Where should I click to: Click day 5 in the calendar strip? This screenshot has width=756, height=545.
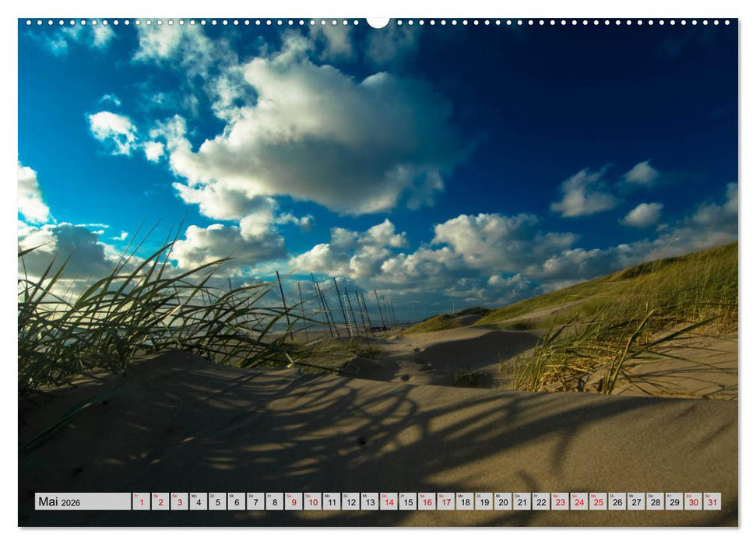[217, 501]
